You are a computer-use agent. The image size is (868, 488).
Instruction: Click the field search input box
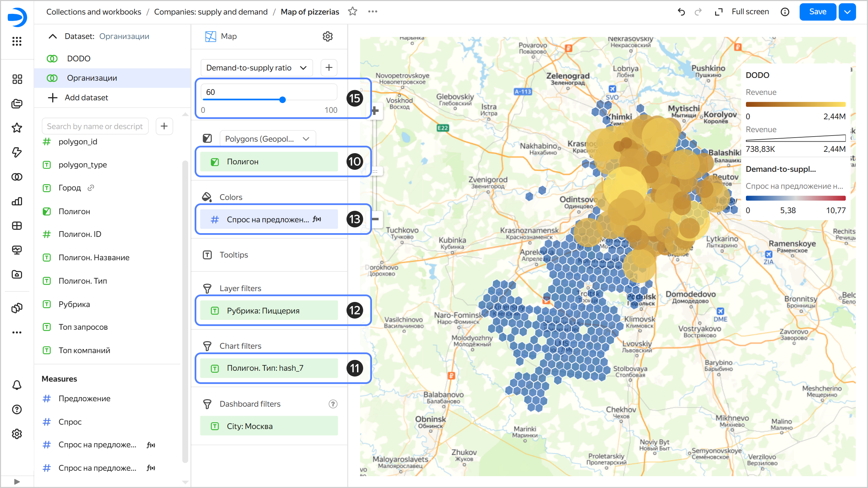tap(95, 126)
